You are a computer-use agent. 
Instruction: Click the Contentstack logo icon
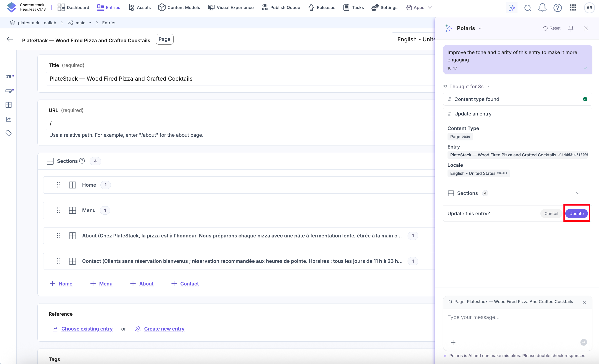tap(11, 7)
